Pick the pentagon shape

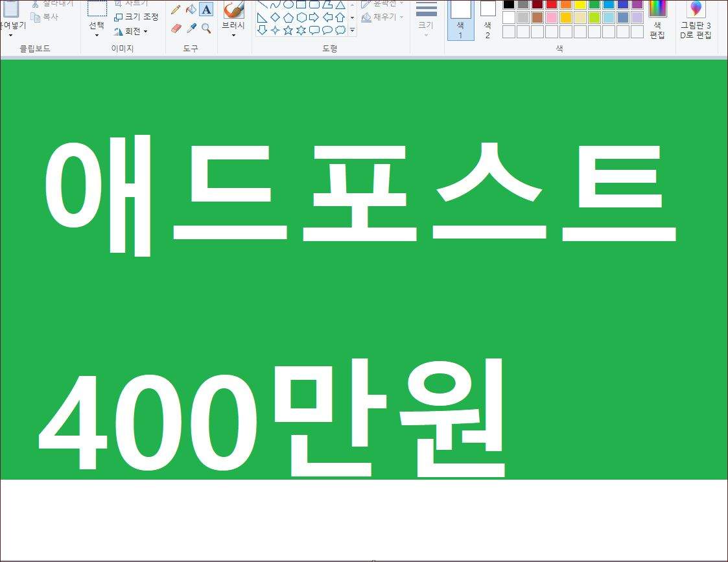288,18
